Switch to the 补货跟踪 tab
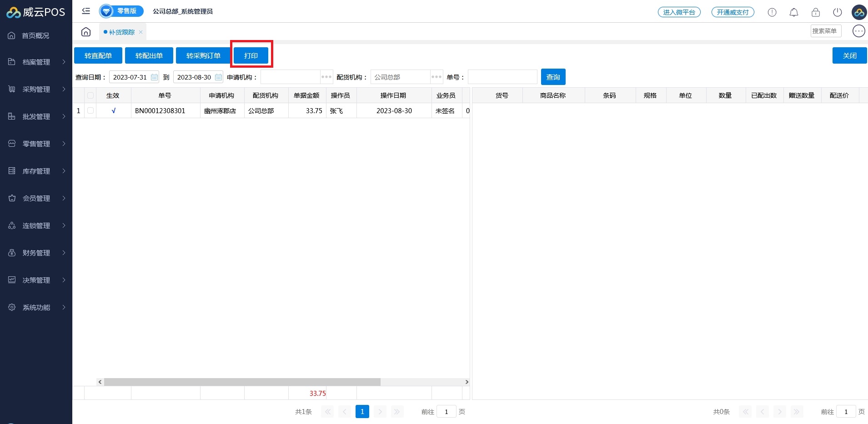 [121, 32]
